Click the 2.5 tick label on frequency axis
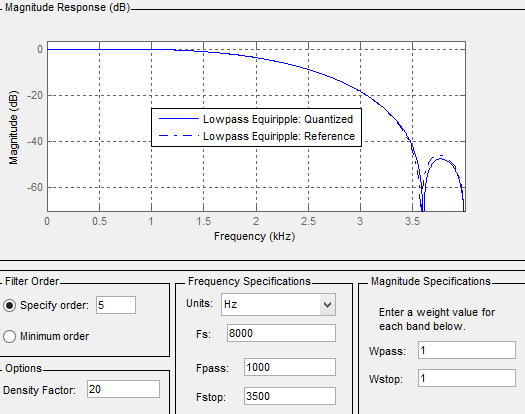Screen dimensions: 525x414 point(308,221)
